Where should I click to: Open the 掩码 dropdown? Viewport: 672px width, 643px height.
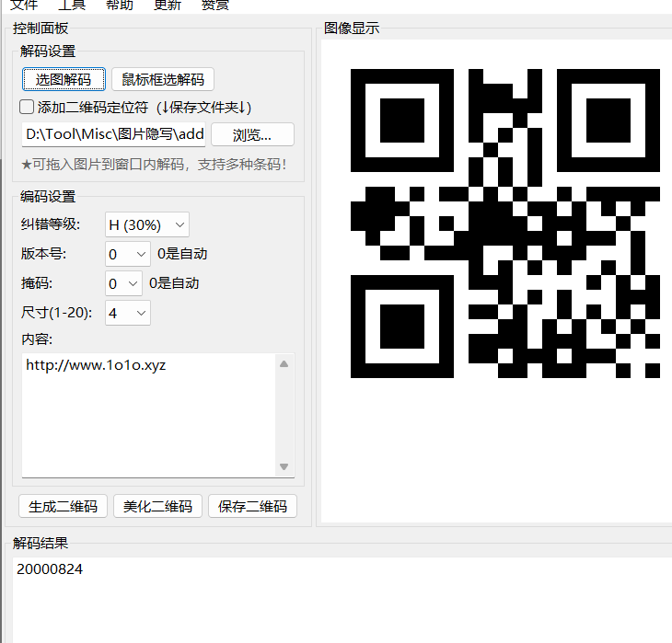124,283
